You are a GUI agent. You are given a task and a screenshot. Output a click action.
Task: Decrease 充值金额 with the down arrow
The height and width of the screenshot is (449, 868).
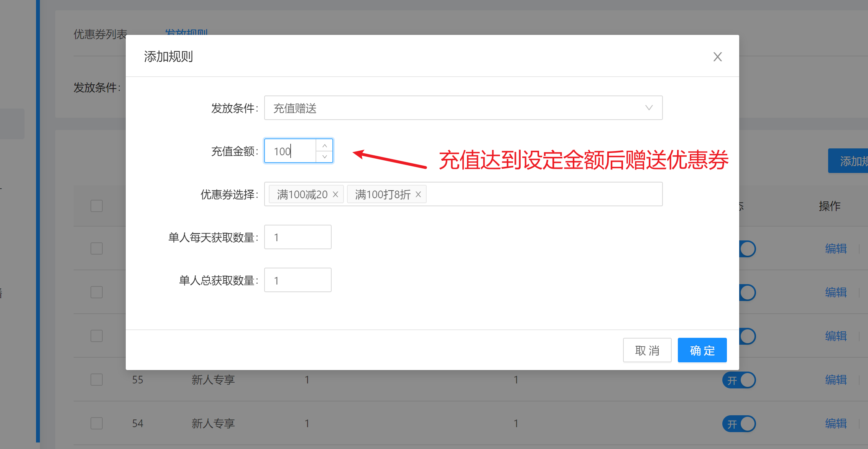point(324,156)
